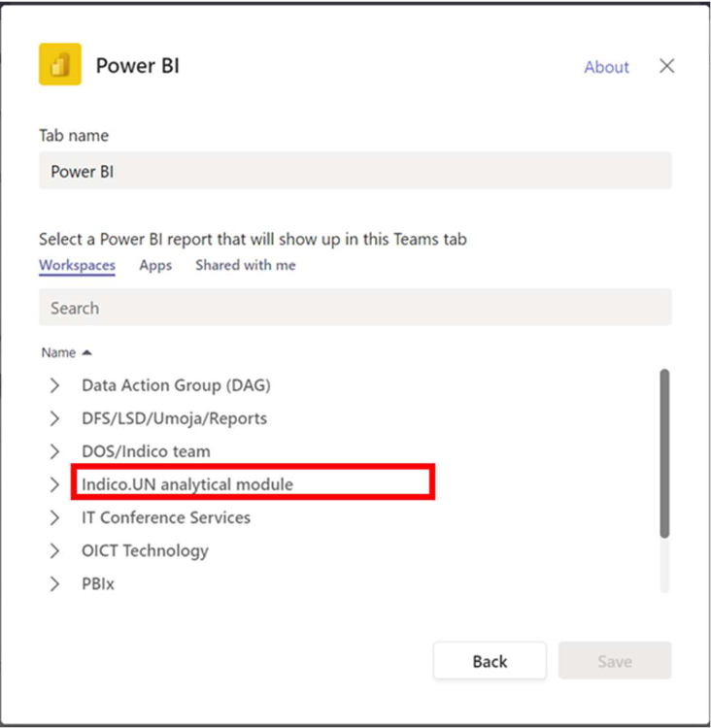
Task: Click the Back button
Action: 490,661
